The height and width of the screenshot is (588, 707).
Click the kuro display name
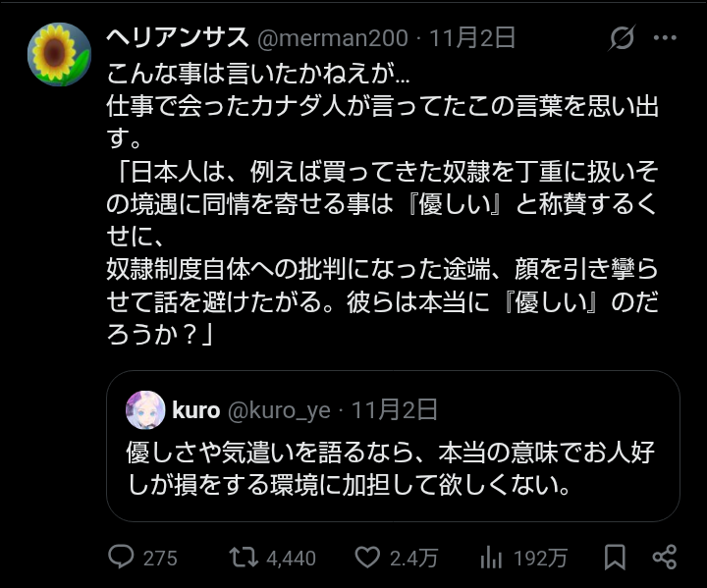[195, 410]
